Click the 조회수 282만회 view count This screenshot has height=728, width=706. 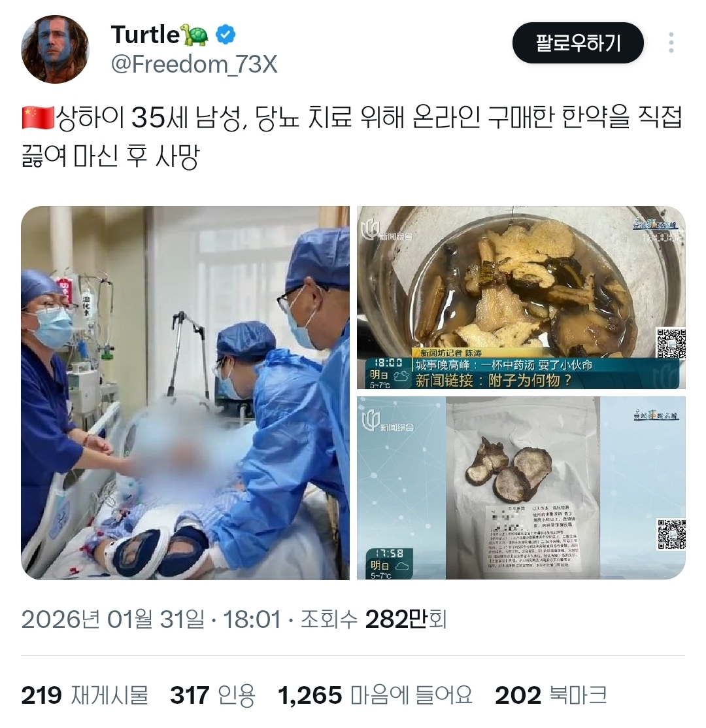click(x=374, y=619)
